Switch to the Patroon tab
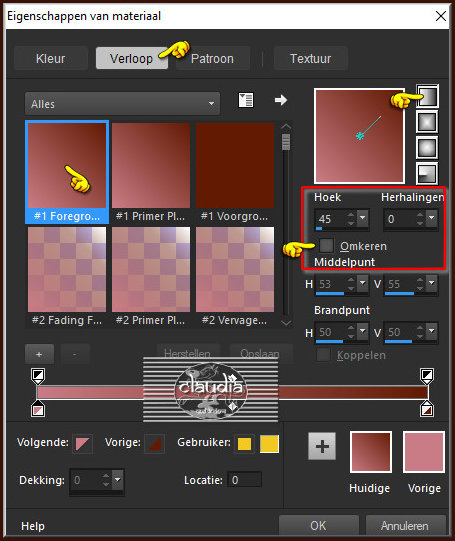 pyautogui.click(x=212, y=59)
